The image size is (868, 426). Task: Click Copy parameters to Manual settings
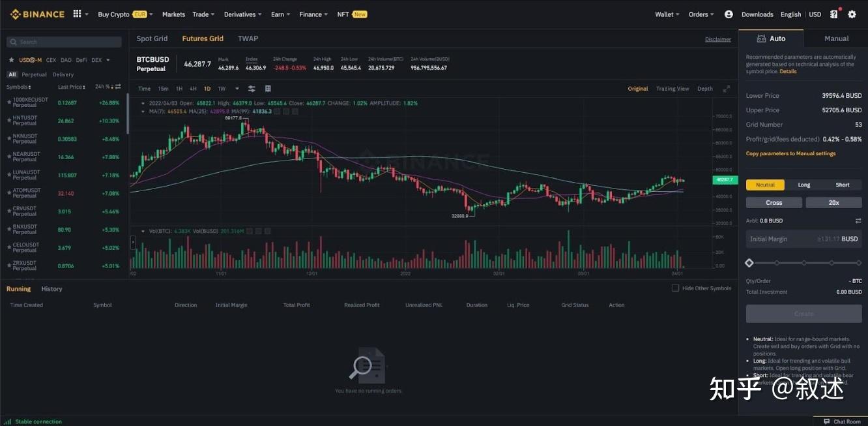790,153
